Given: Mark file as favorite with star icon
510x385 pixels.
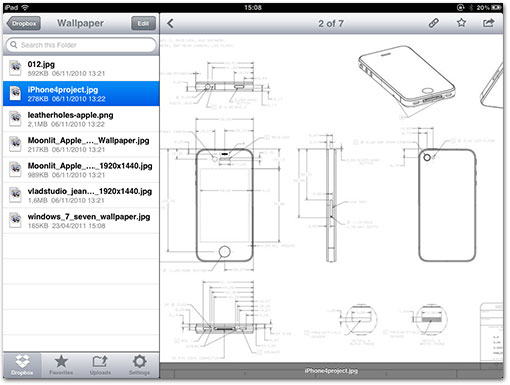Looking at the screenshot, I should (461, 23).
